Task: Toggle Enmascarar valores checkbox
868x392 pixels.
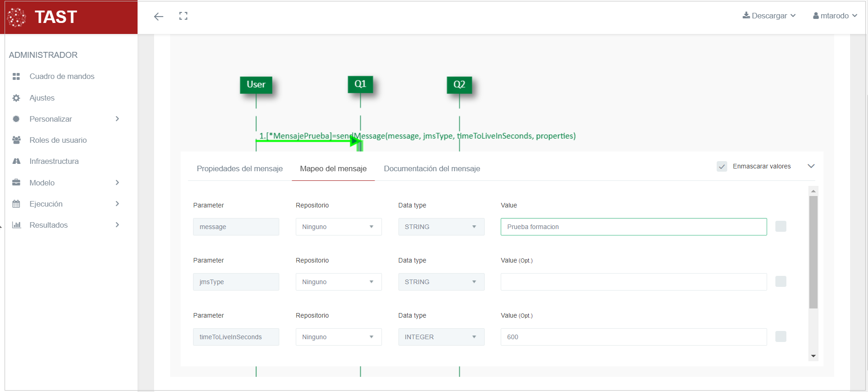Action: pos(722,166)
